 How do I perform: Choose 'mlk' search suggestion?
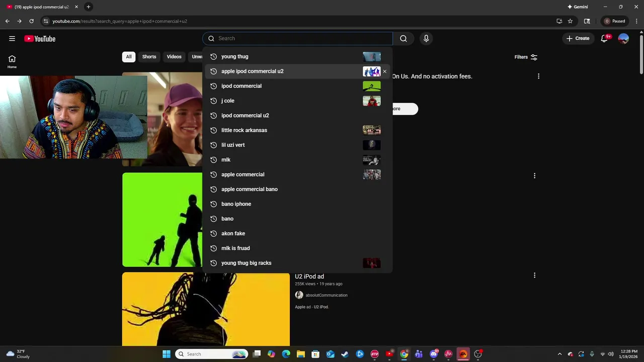298,160
